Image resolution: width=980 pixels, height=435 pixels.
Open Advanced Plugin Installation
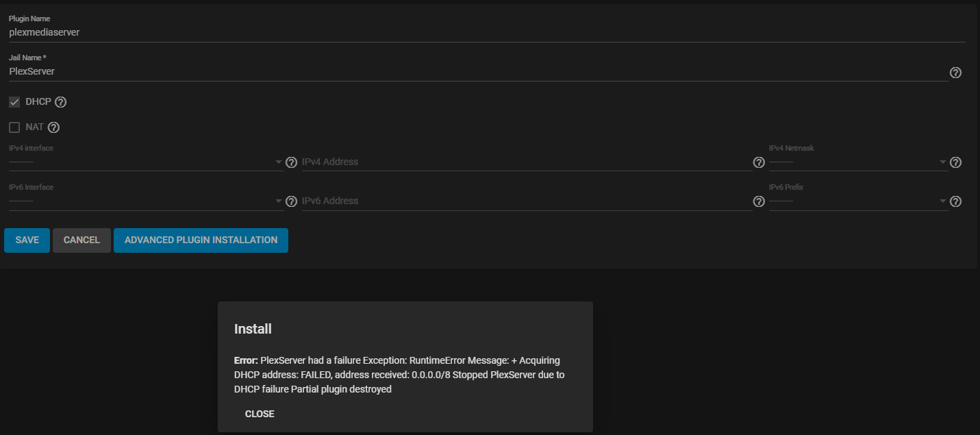[x=201, y=240]
